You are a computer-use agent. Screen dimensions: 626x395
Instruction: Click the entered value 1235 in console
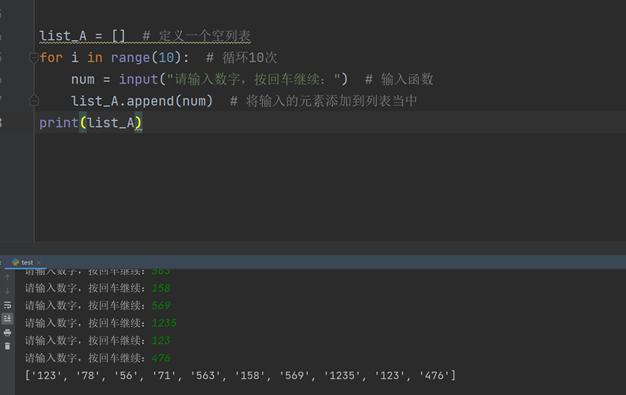click(164, 323)
